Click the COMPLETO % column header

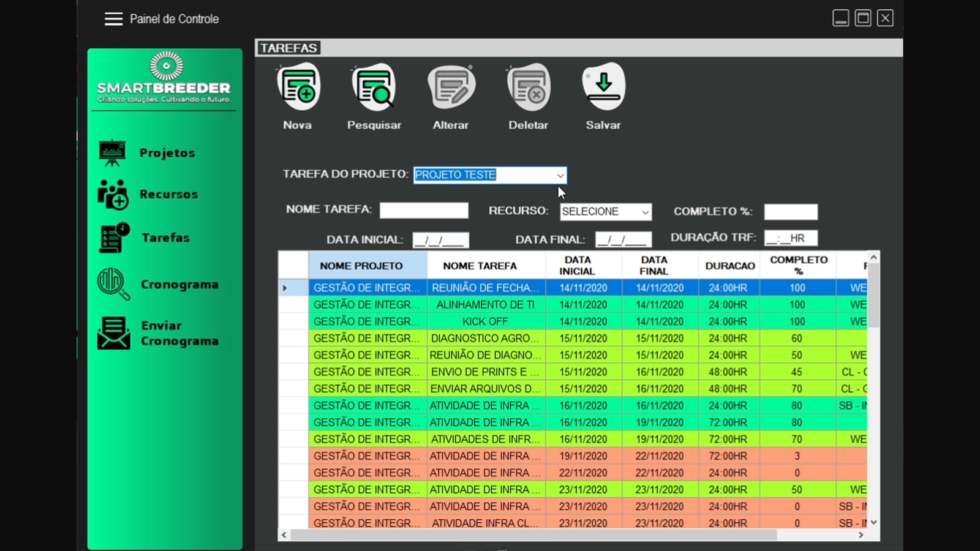click(798, 266)
